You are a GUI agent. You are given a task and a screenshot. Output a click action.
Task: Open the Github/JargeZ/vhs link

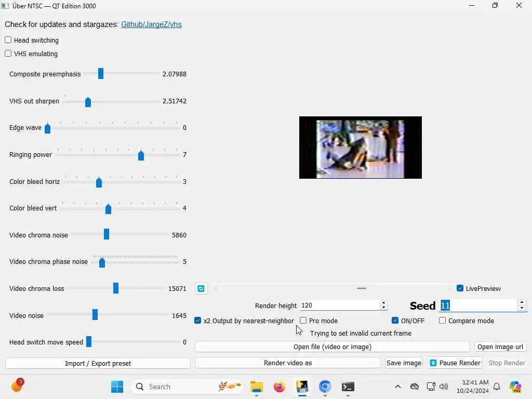click(x=151, y=24)
